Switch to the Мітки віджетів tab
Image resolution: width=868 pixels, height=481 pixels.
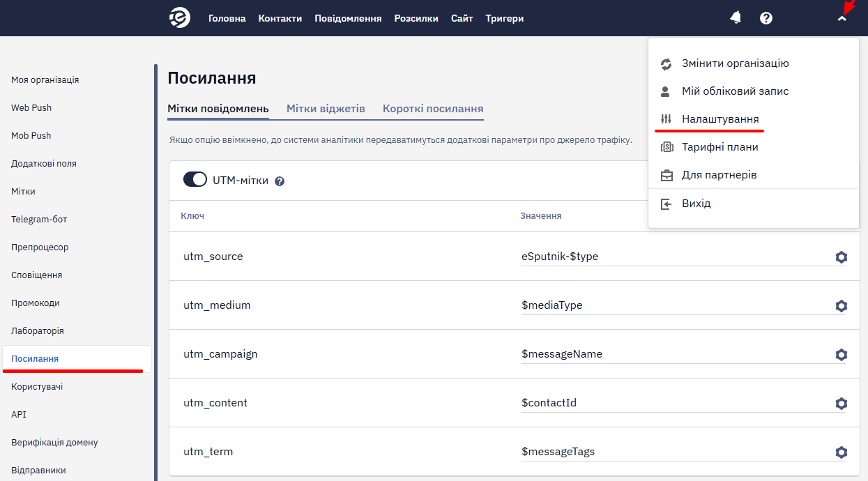pos(326,109)
